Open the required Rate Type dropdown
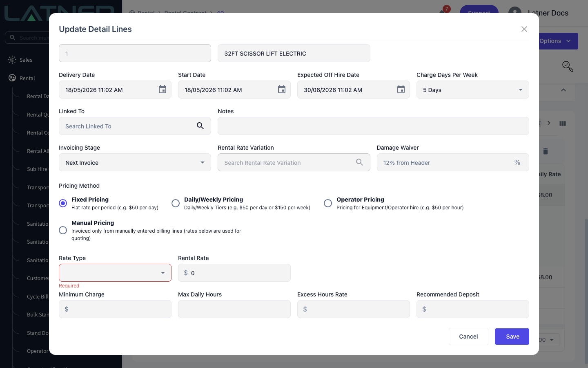The width and height of the screenshot is (588, 368). click(115, 273)
